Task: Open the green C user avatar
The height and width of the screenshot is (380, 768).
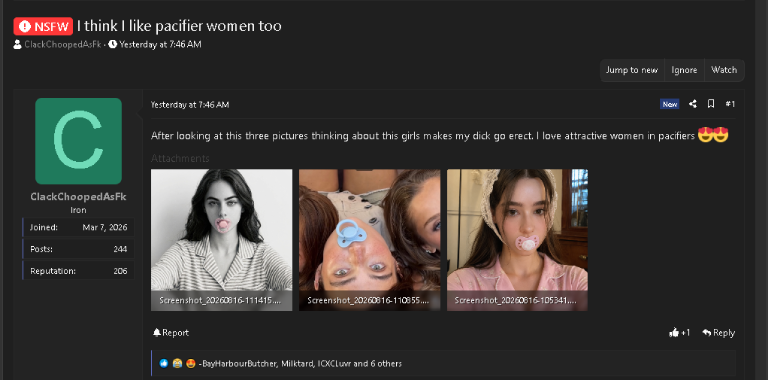Action: tap(78, 141)
